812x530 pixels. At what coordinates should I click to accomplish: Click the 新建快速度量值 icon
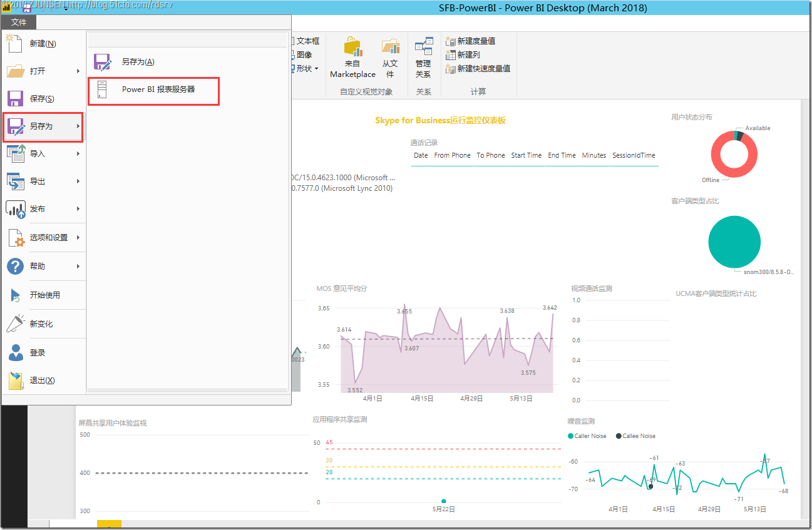[451, 69]
